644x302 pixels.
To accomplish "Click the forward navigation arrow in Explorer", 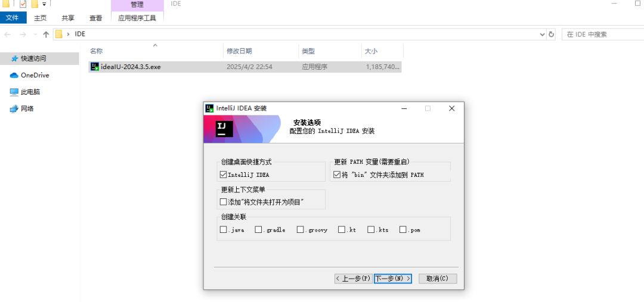I will pyautogui.click(x=23, y=35).
